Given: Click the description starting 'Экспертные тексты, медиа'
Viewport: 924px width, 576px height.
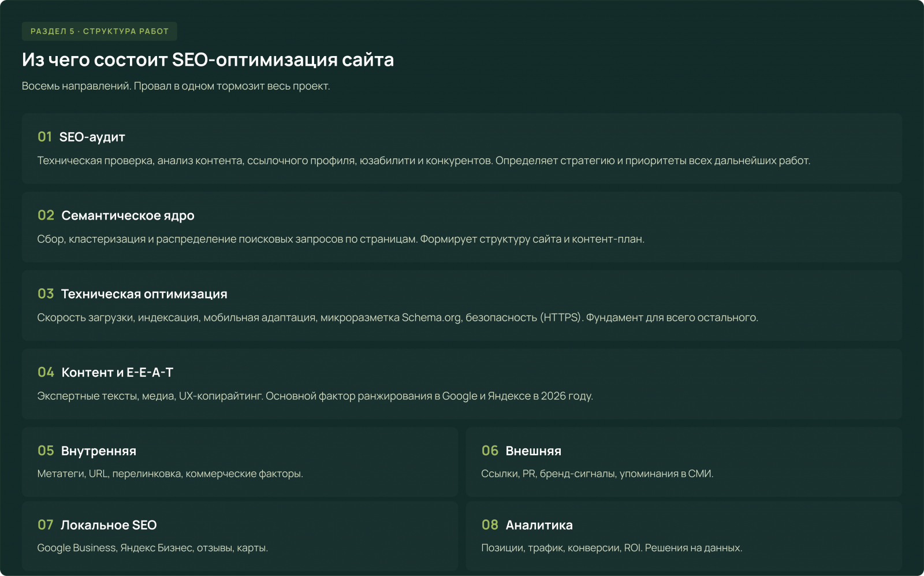Looking at the screenshot, I should [x=315, y=396].
